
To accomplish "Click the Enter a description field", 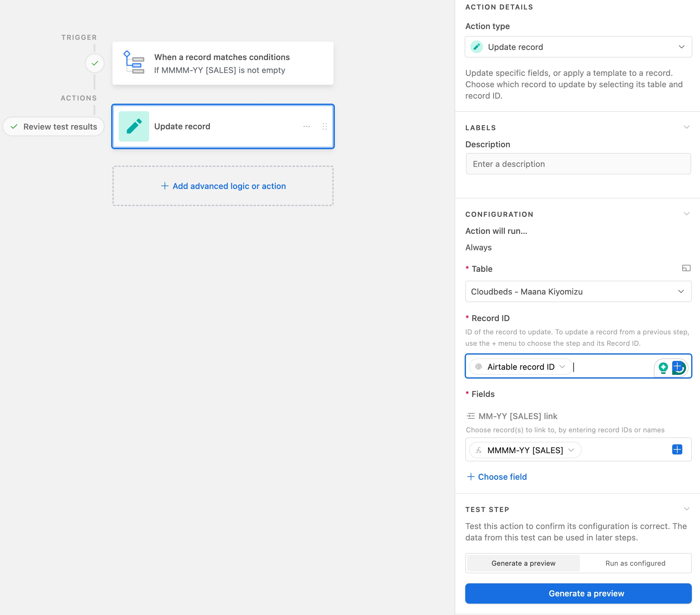I will pyautogui.click(x=578, y=164).
